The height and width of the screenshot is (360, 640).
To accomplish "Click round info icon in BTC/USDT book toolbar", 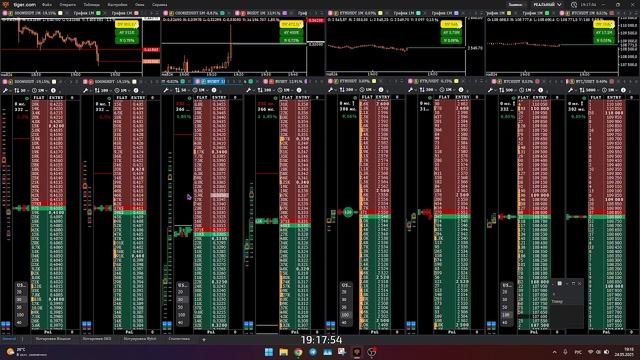I will pyautogui.click(x=623, y=90).
